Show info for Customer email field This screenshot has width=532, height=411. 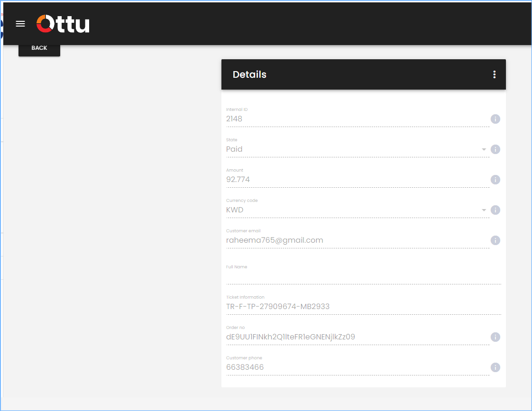[495, 240]
